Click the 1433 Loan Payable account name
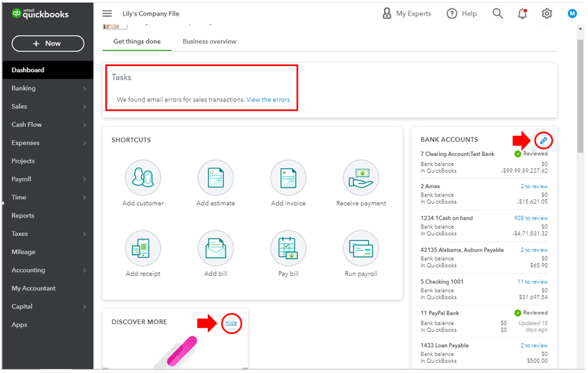This screenshot has width=588, height=373. pos(444,345)
